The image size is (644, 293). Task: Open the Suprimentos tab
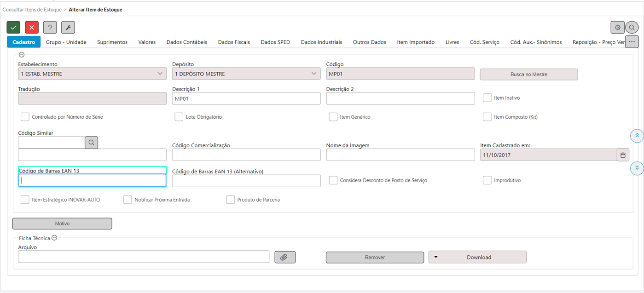[x=112, y=42]
